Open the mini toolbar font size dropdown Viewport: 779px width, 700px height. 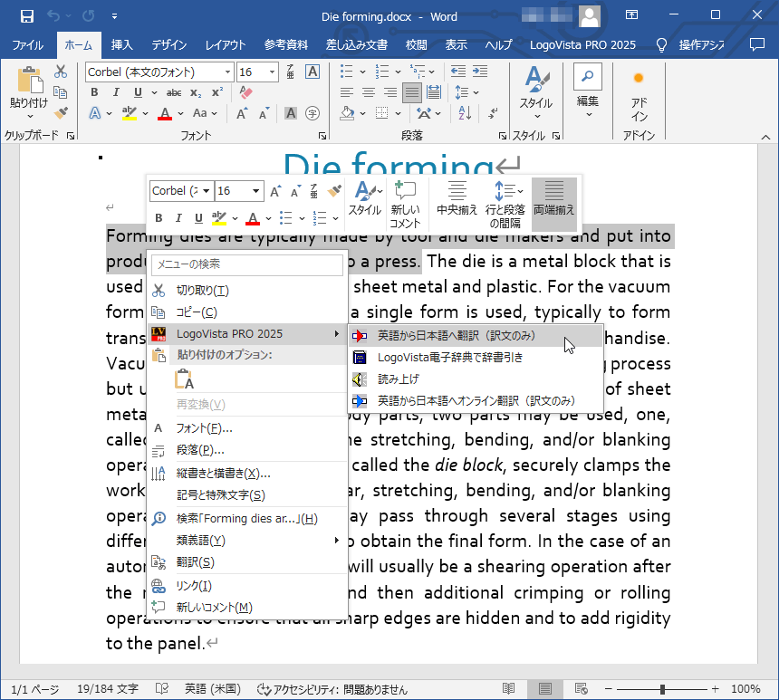(255, 191)
